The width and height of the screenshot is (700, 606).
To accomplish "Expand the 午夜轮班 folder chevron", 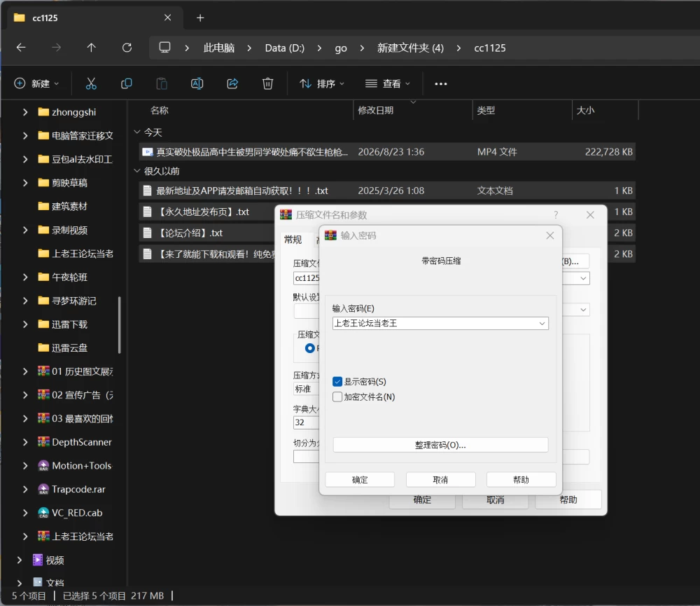I will pos(25,277).
